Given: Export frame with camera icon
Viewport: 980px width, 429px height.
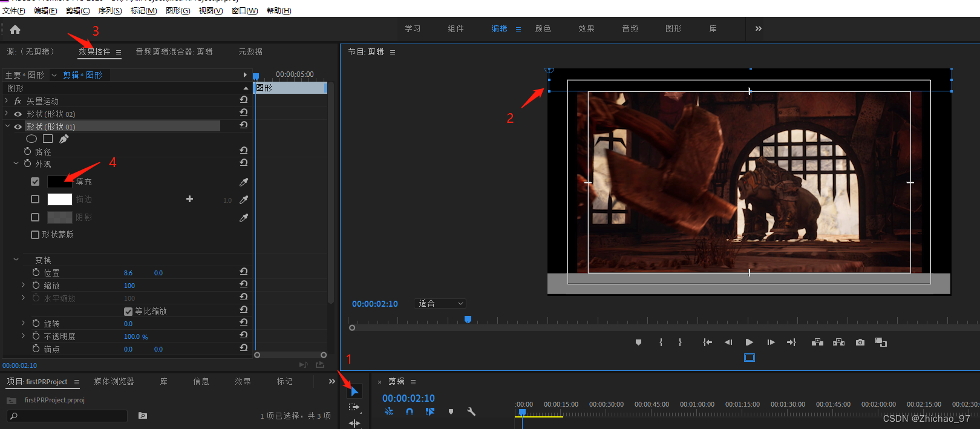Looking at the screenshot, I should 860,342.
